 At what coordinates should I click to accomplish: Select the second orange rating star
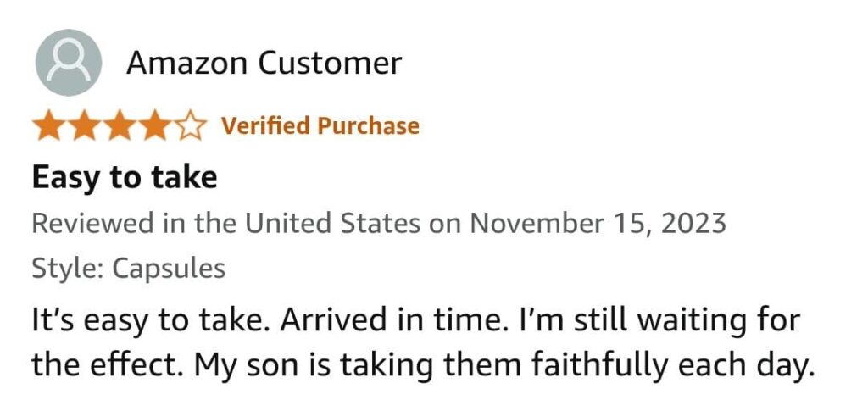84,127
